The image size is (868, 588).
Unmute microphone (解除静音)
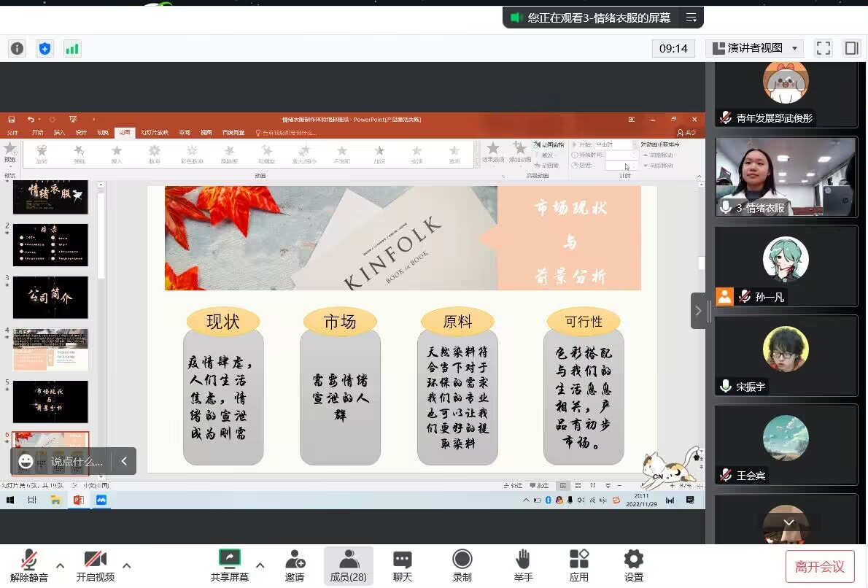pyautogui.click(x=29, y=566)
